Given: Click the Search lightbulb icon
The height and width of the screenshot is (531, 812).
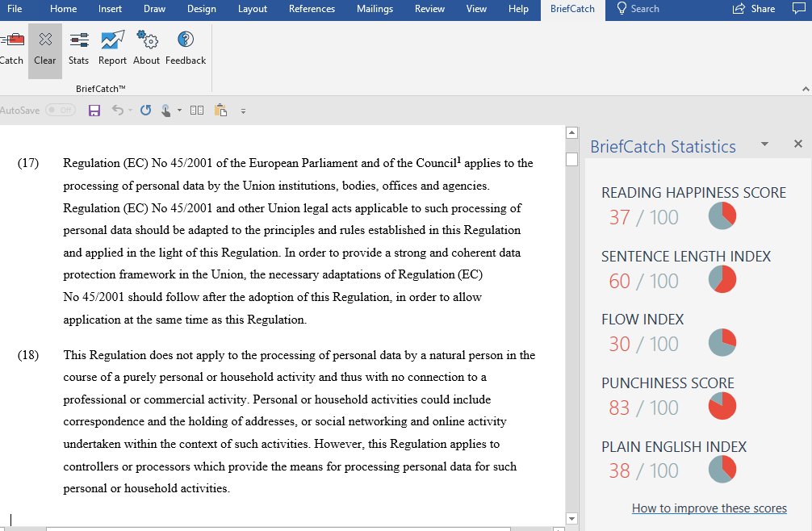Looking at the screenshot, I should [x=622, y=8].
